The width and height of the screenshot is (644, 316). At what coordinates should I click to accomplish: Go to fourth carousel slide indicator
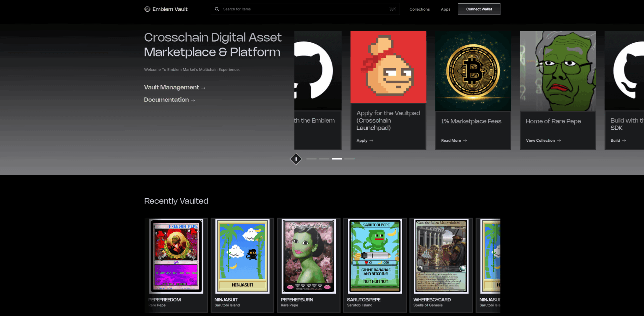[350, 159]
